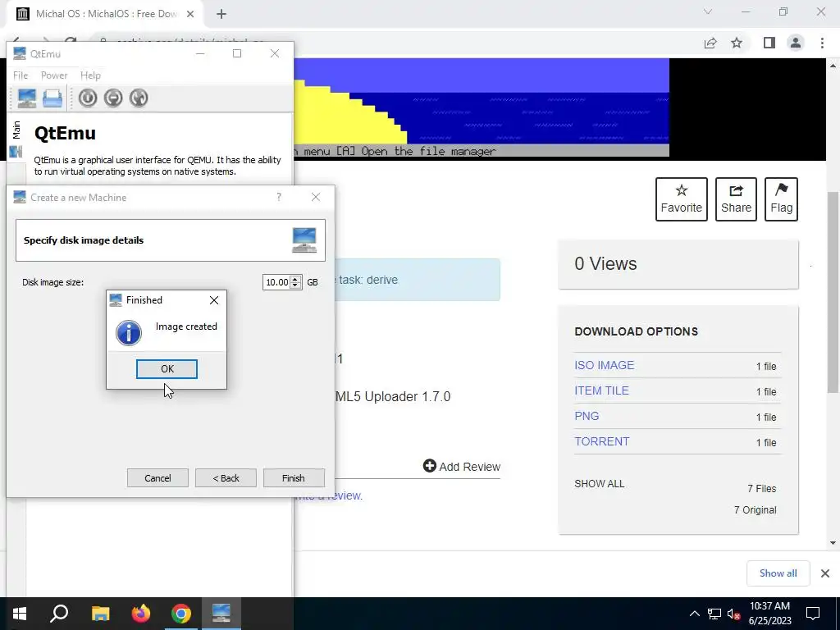Show hidden system tray icons
Viewport: 840px width, 630px height.
click(694, 614)
